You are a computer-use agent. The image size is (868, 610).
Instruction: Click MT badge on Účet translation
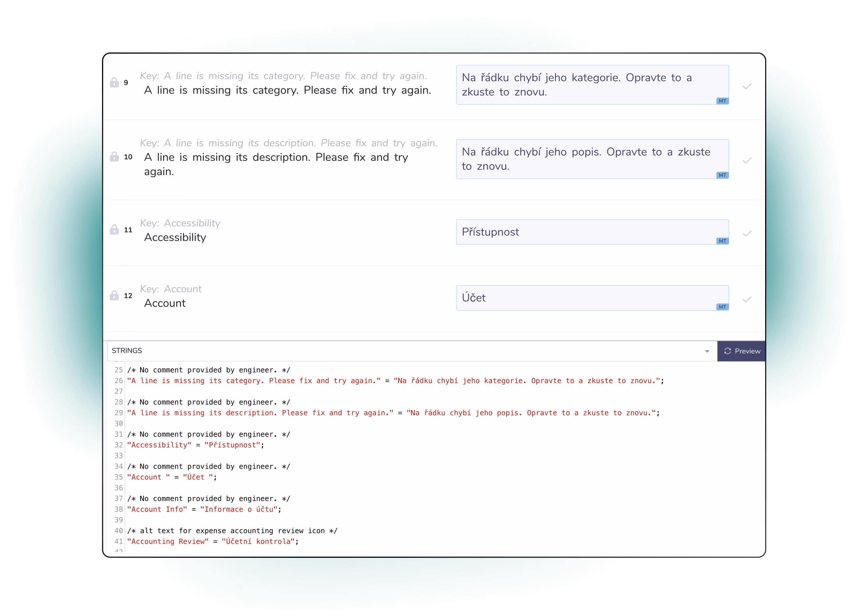click(722, 307)
